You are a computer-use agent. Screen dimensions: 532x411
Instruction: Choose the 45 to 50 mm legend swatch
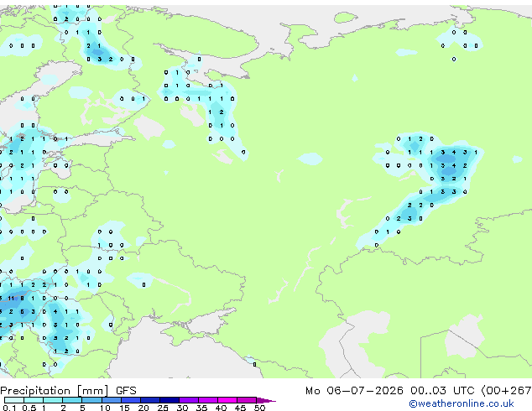point(247,400)
